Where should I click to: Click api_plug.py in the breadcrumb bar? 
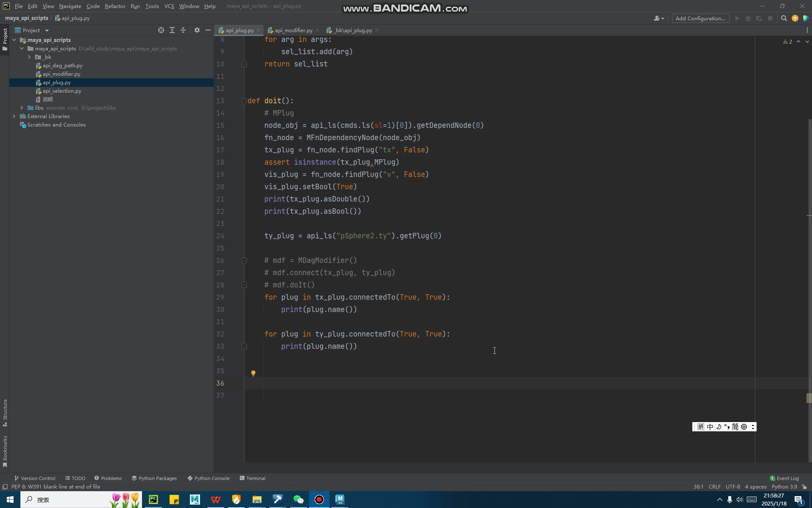(x=72, y=18)
